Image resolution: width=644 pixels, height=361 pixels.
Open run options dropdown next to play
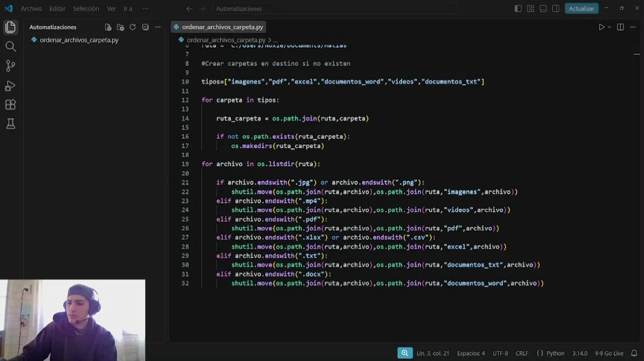609,27
